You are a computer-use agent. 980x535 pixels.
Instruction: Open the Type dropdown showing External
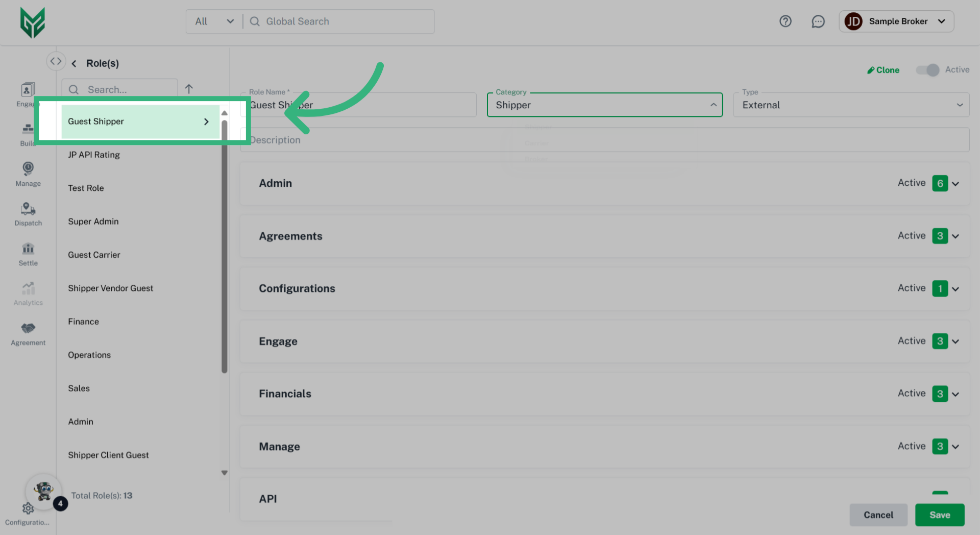pos(851,105)
